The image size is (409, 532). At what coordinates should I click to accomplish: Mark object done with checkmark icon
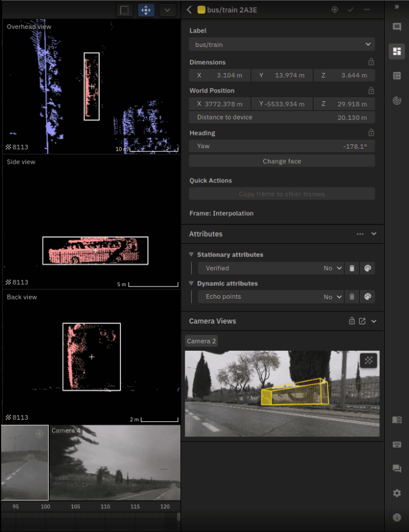click(x=350, y=10)
